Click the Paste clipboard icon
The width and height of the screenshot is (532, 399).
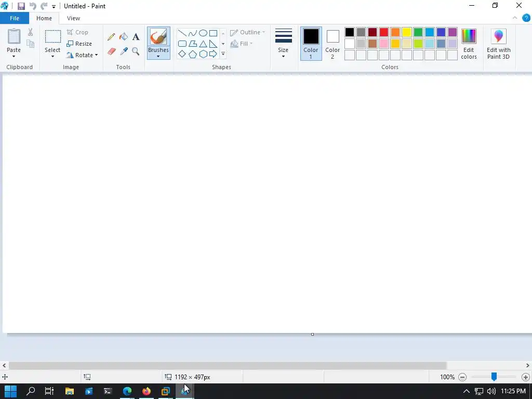[x=14, y=37]
